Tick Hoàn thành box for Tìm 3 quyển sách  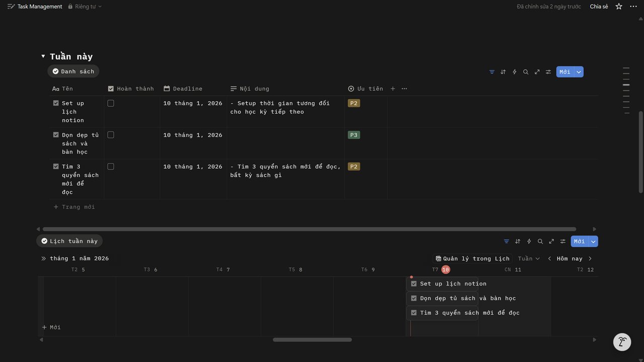tap(111, 167)
